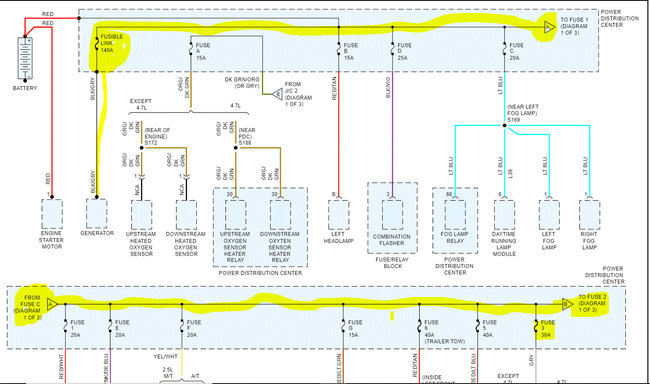Click the Left Headlamp component box
The width and height of the screenshot is (650, 384).
(x=339, y=215)
